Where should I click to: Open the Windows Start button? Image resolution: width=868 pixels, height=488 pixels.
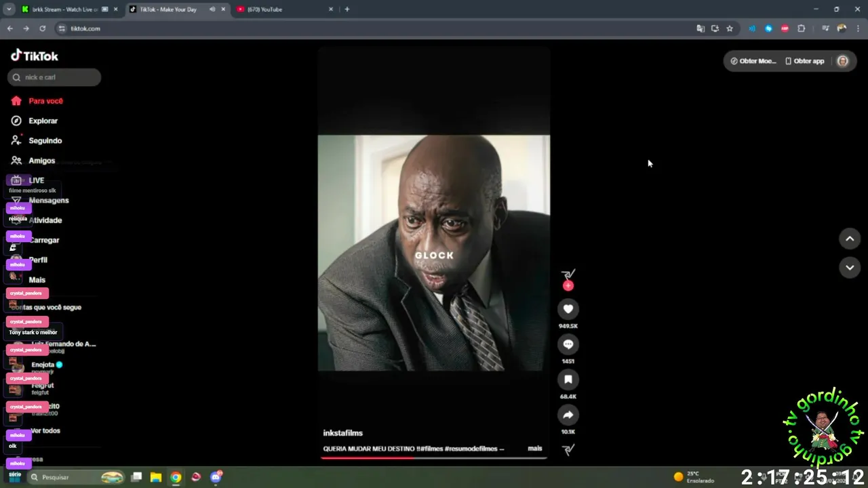coord(15,477)
